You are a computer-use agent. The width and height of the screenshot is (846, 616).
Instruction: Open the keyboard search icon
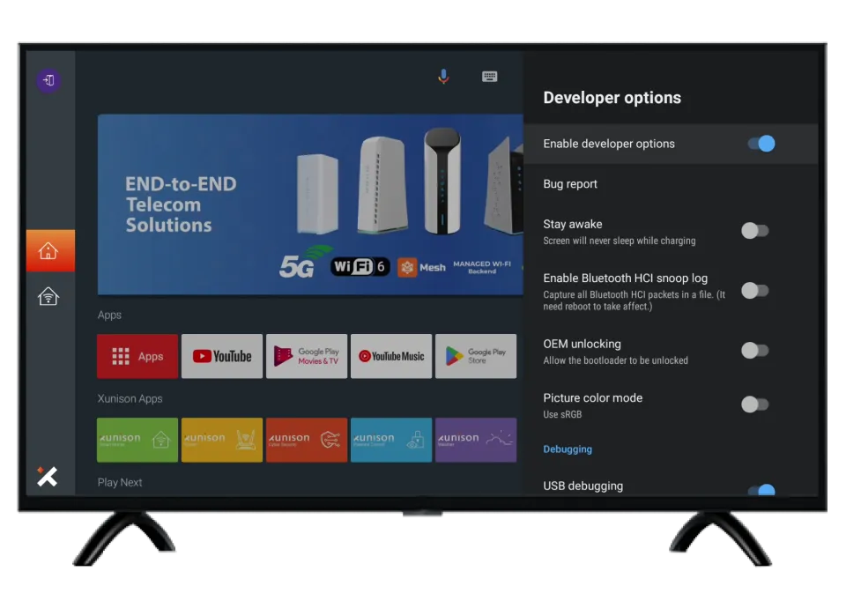[x=489, y=77]
